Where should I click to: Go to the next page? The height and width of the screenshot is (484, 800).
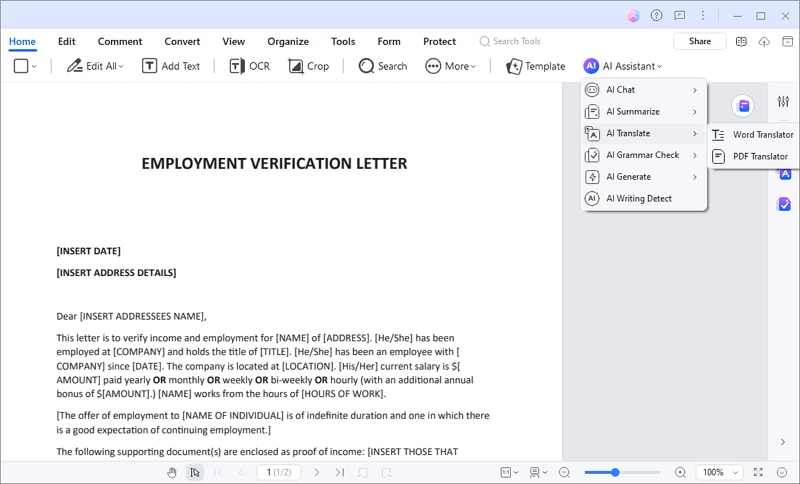pos(317,473)
